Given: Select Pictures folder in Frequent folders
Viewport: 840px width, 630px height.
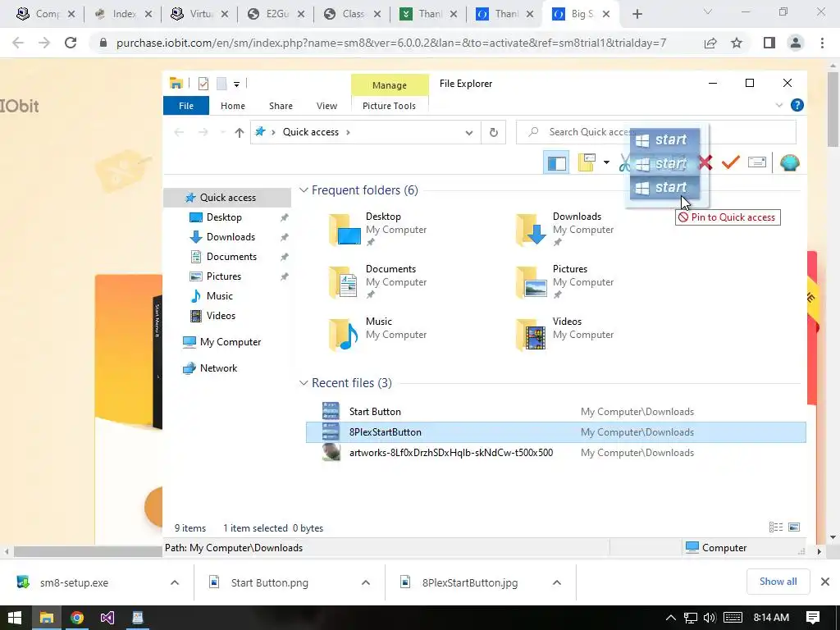Looking at the screenshot, I should point(564,282).
